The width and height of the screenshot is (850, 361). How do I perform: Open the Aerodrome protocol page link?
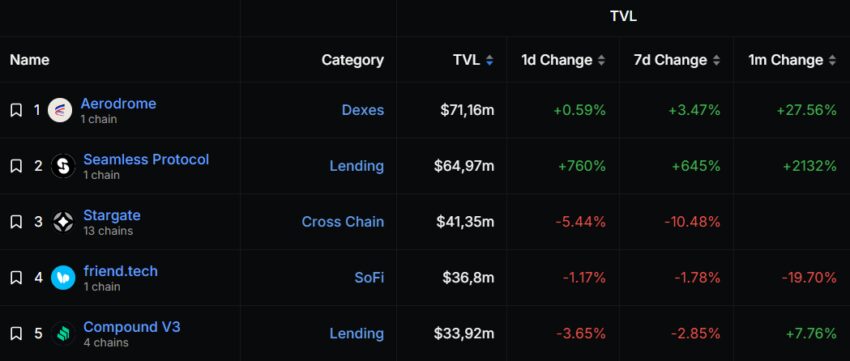tap(118, 104)
